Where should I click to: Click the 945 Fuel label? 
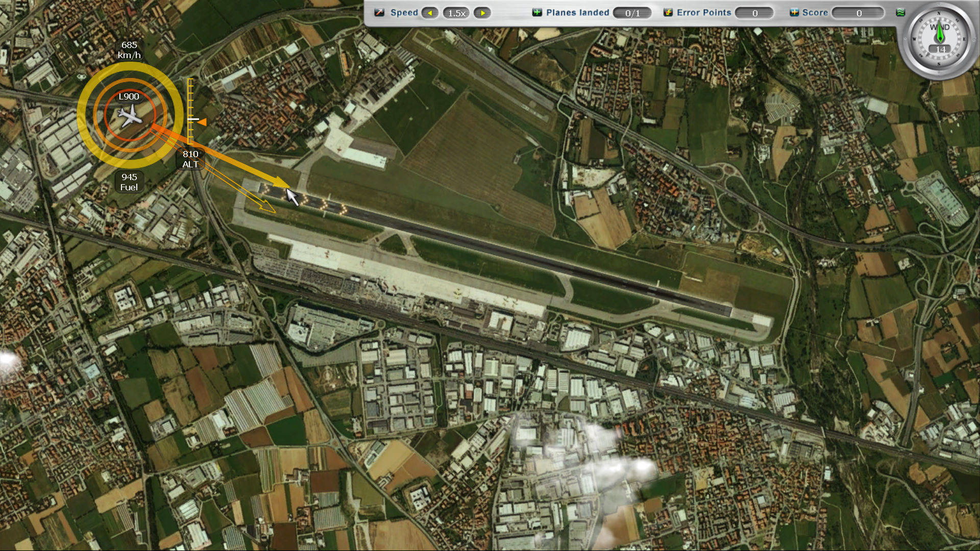129,182
